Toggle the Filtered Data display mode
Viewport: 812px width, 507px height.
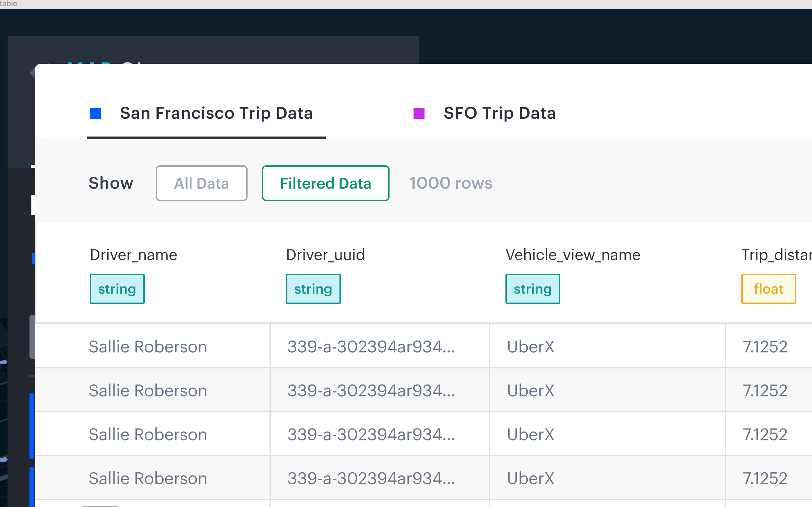pyautogui.click(x=325, y=183)
